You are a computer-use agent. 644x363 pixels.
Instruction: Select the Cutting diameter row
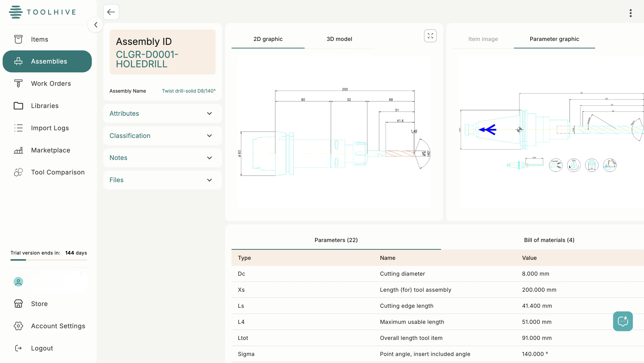pyautogui.click(x=438, y=274)
